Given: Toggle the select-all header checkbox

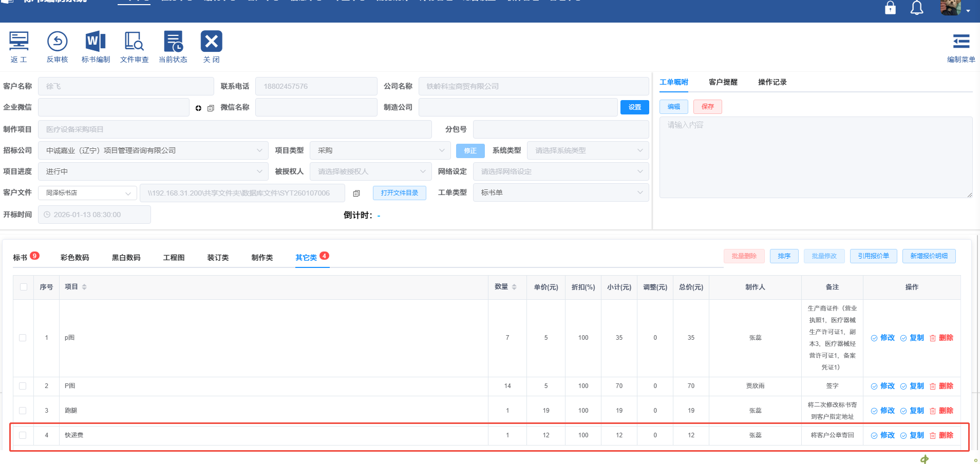Looking at the screenshot, I should [x=24, y=287].
